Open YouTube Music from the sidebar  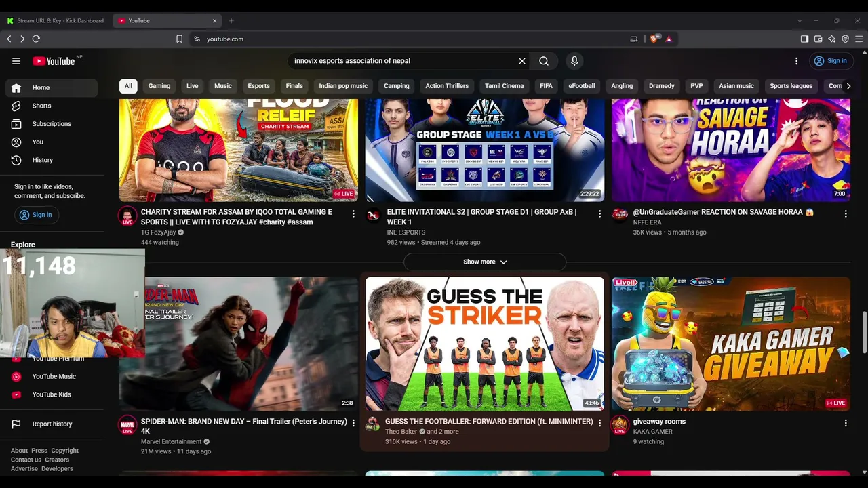pos(52,377)
